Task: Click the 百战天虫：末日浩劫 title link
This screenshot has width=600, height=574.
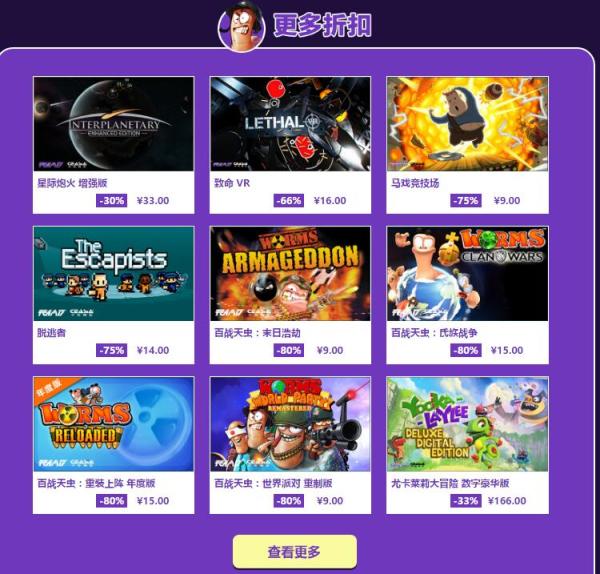Action: [x=257, y=333]
